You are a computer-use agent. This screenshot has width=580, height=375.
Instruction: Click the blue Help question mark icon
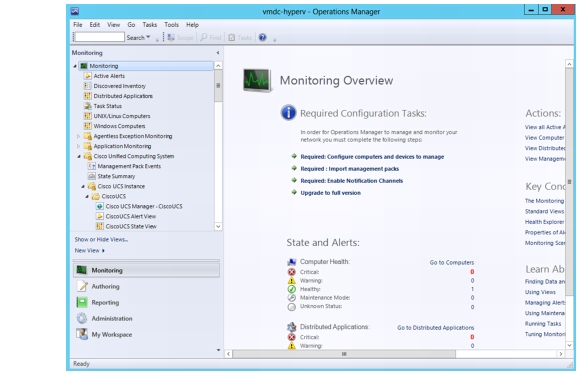pyautogui.click(x=263, y=37)
